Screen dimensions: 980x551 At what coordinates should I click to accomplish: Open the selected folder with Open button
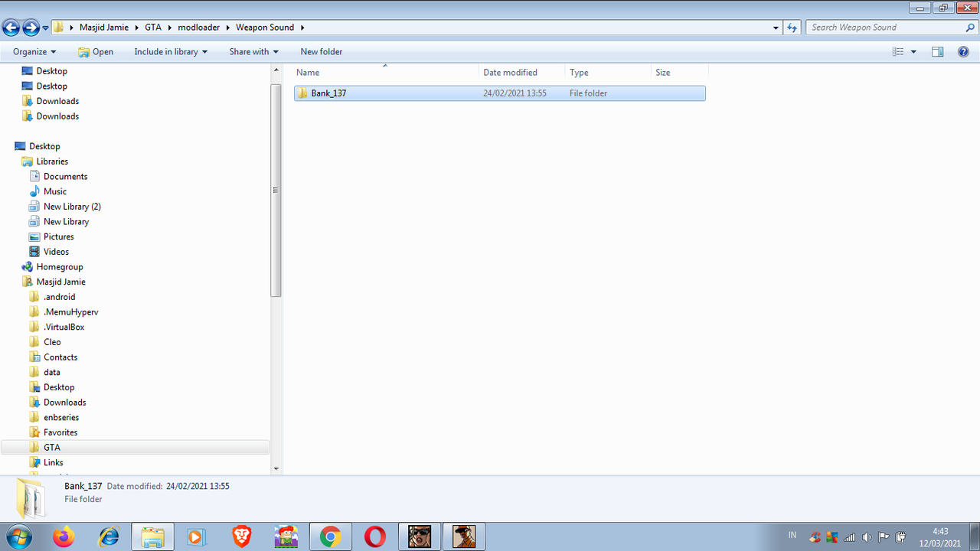point(96,51)
